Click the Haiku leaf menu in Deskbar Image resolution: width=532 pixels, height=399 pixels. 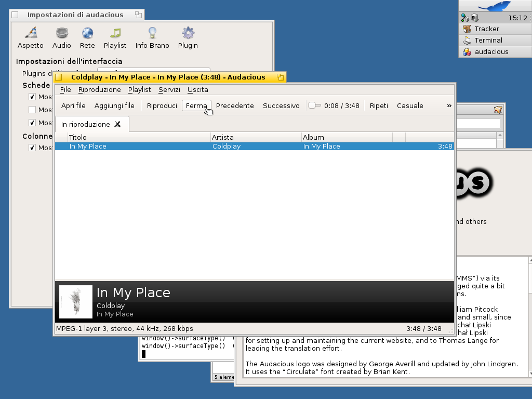[x=495, y=6]
